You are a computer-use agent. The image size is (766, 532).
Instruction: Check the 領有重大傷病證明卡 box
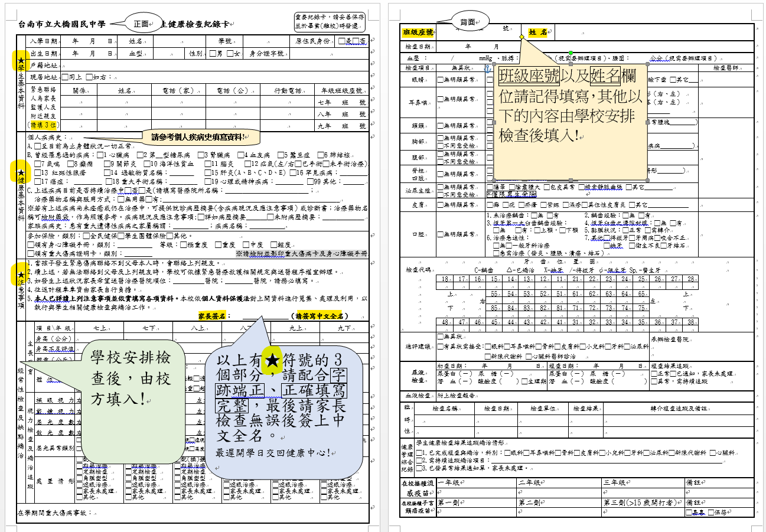point(31,253)
